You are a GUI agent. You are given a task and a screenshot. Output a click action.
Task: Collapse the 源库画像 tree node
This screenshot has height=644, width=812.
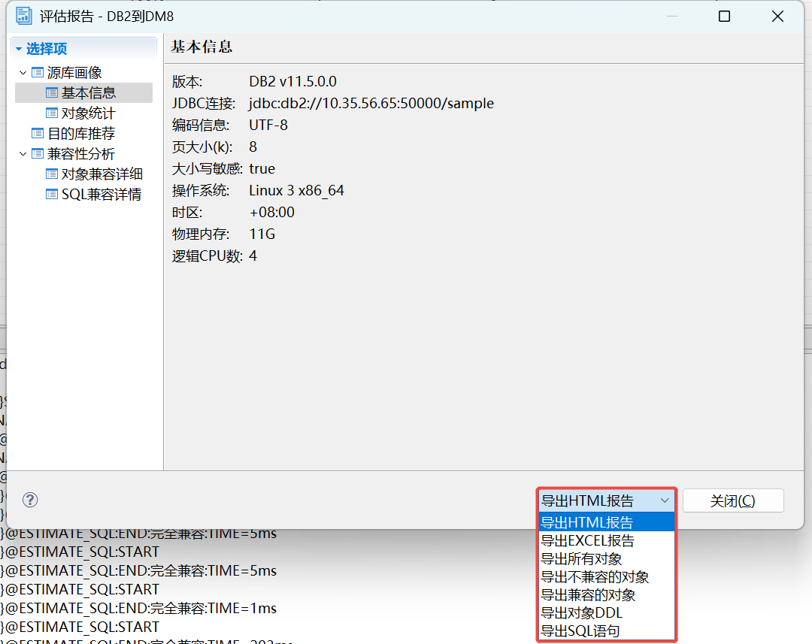click(x=23, y=72)
